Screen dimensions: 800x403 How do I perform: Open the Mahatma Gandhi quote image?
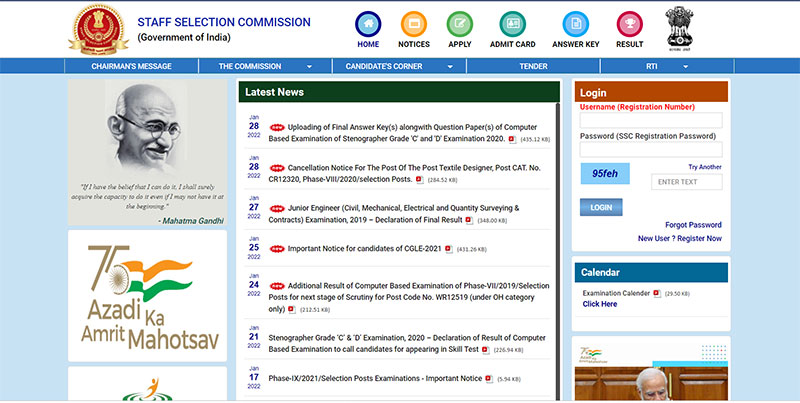(x=147, y=152)
